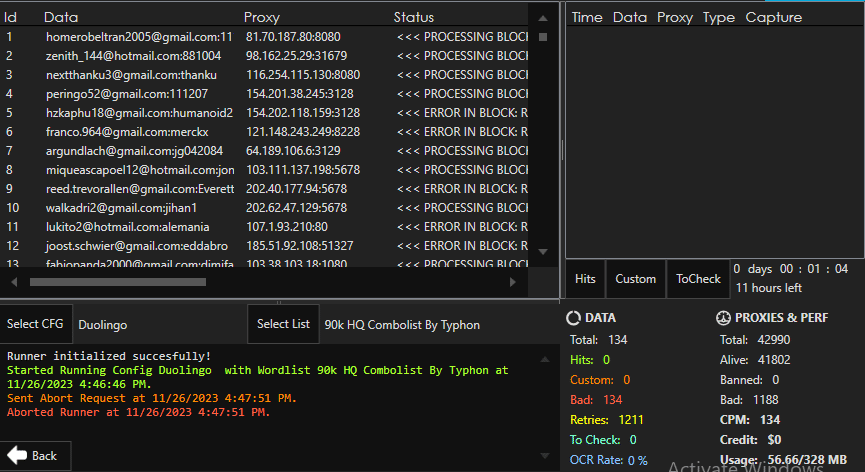This screenshot has width=865, height=472.
Task: Click the scroll-down arrow of the data list
Action: pyautogui.click(x=543, y=252)
